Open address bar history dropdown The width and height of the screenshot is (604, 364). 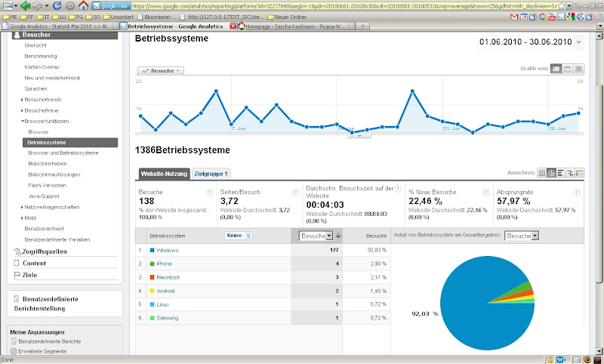point(569,6)
